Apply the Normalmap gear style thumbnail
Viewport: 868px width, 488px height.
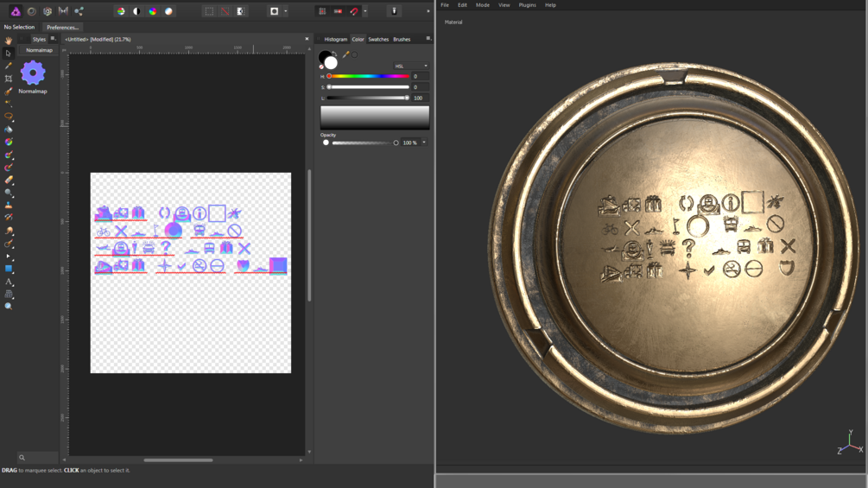click(33, 73)
